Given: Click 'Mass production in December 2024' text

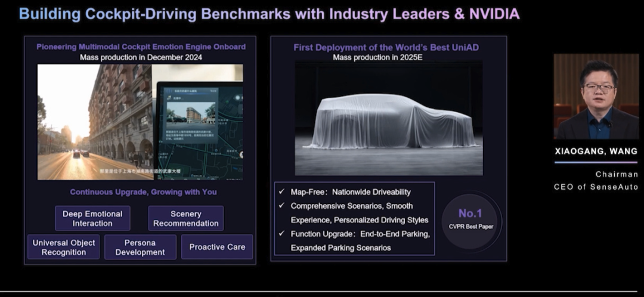Looking at the screenshot, I should (x=141, y=57).
